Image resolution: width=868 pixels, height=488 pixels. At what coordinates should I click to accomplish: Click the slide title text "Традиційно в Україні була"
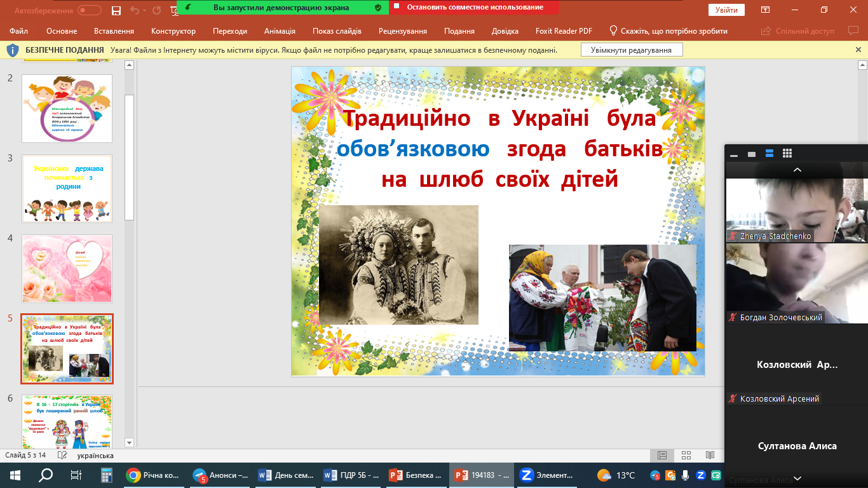pos(499,118)
